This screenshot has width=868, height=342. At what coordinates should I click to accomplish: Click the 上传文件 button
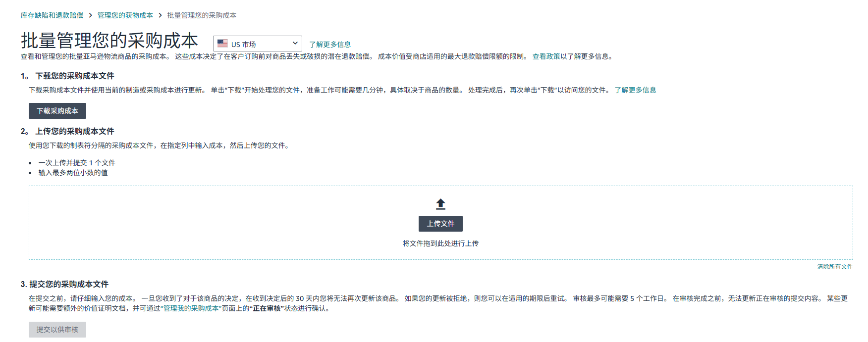440,224
